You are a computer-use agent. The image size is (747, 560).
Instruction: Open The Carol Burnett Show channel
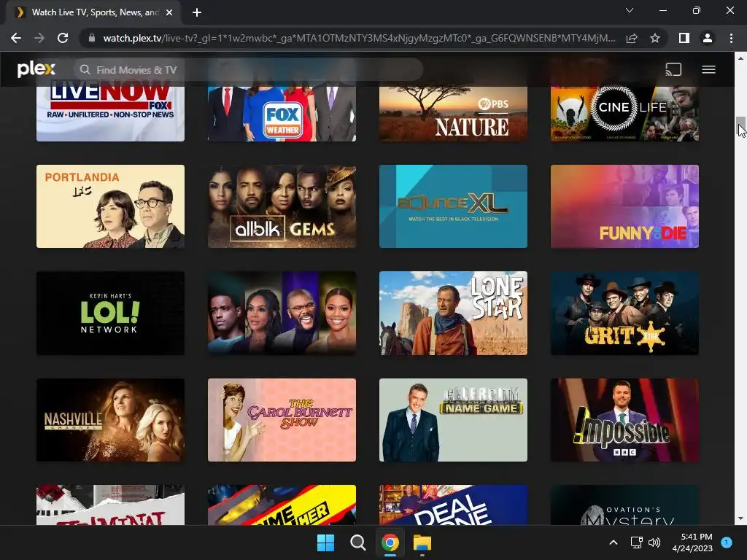(x=282, y=420)
